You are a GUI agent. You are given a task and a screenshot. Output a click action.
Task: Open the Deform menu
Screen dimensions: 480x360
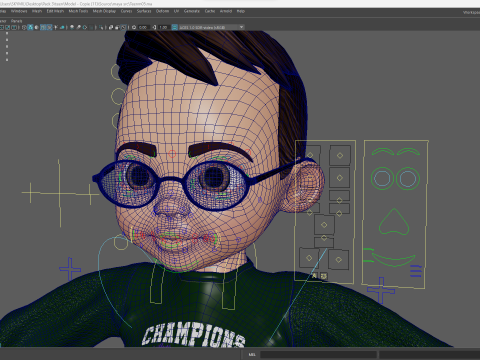[x=162, y=11]
